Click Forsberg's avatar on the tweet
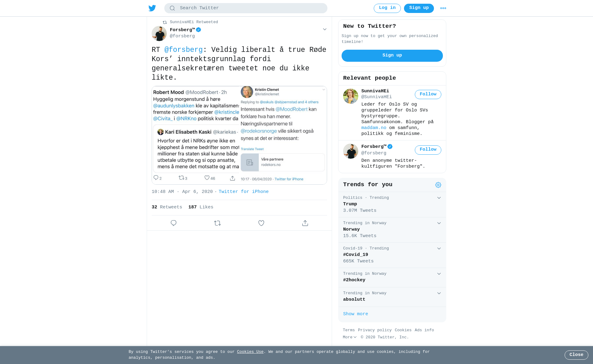The height and width of the screenshot is (364, 593). pos(159,34)
